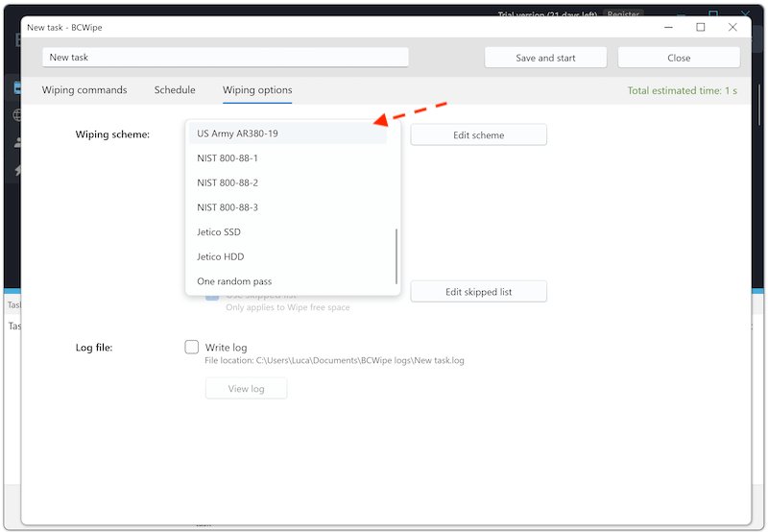
Task: Choose NIST 800-88-1 from scheme list
Action: click(287, 157)
